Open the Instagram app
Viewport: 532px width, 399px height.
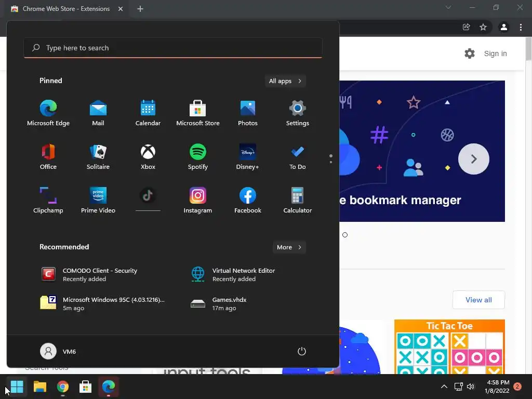click(x=198, y=200)
